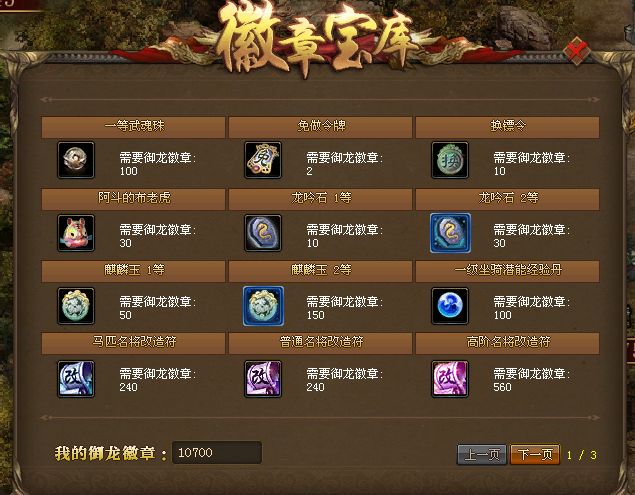Click the 我的御龙徽章 balance field
Image resolution: width=635 pixels, height=495 pixels.
217,452
